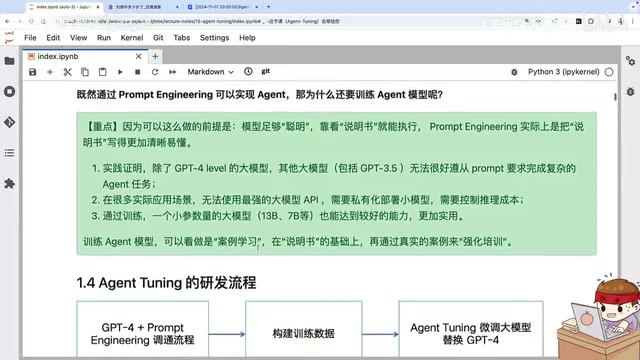Click the paragraph starting with '【重点】'
The image size is (640, 360).
click(333, 134)
